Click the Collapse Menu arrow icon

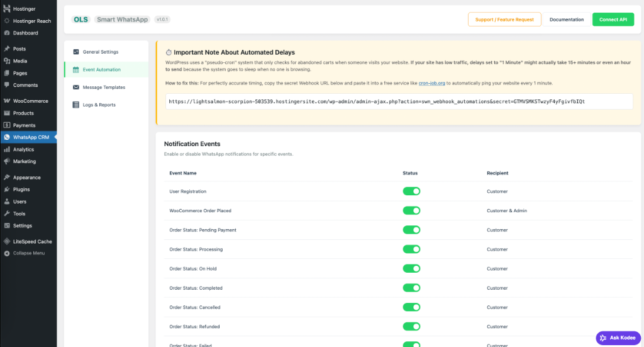click(6, 253)
